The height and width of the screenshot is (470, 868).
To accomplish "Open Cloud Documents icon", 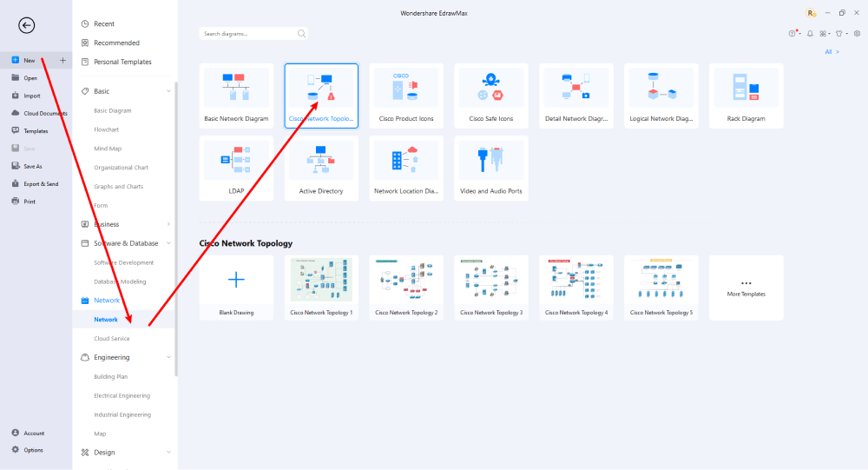I will pyautogui.click(x=15, y=113).
